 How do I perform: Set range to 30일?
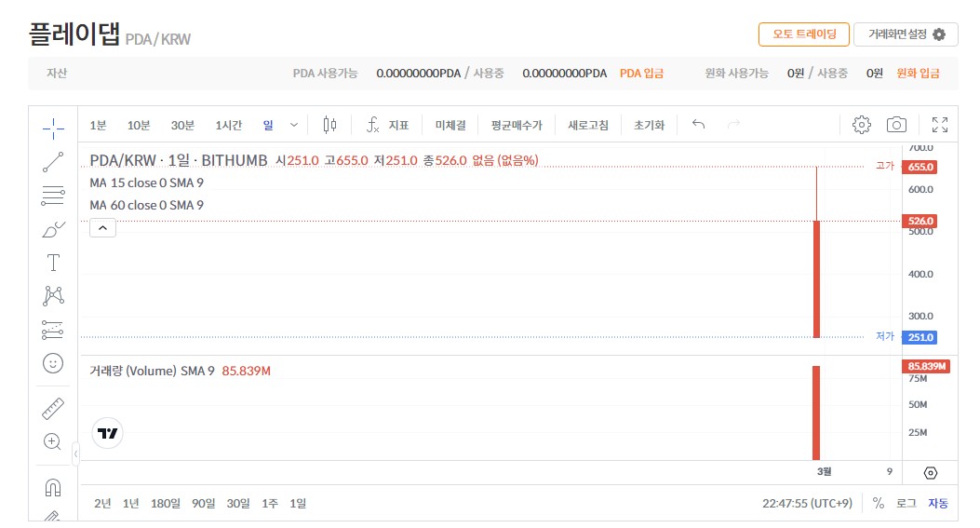(238, 503)
